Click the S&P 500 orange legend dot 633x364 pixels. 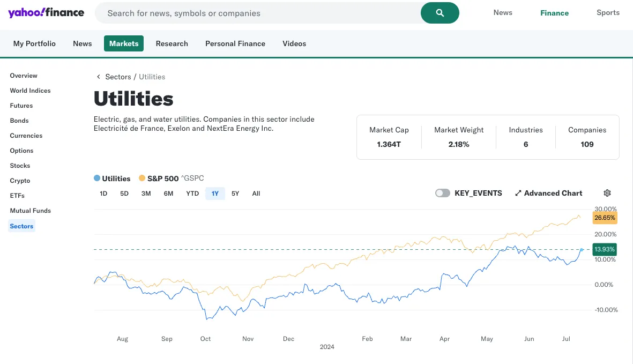142,178
